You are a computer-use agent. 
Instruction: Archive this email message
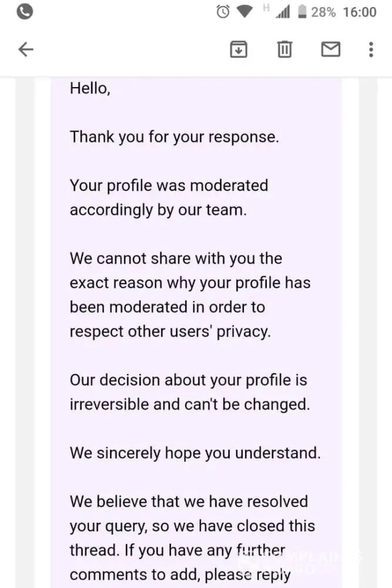[x=238, y=50]
